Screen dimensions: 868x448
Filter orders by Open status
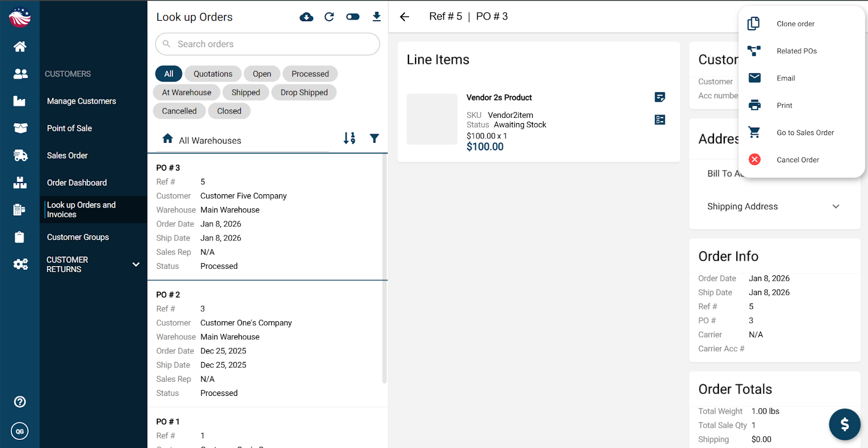261,74
